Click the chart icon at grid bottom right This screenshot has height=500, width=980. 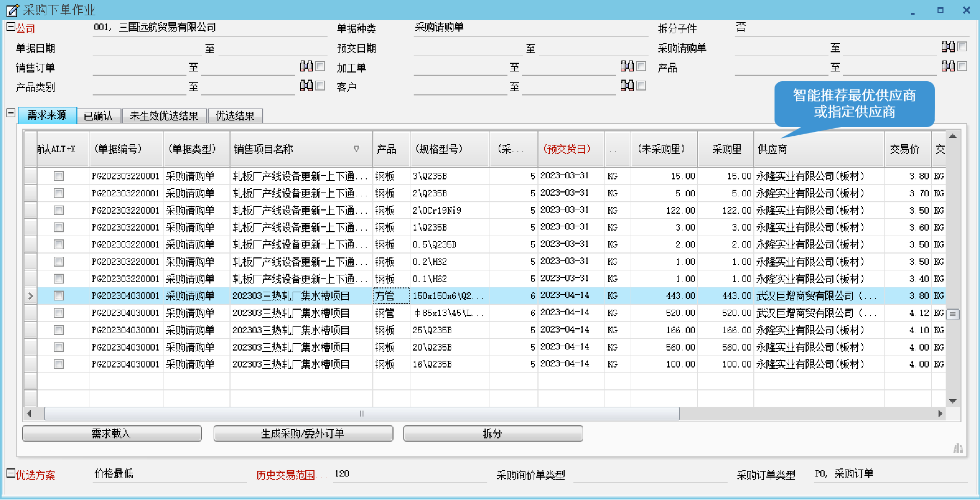[958, 448]
